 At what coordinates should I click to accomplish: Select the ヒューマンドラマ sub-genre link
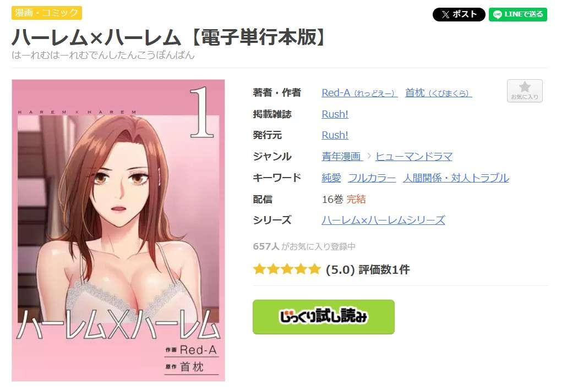pos(413,157)
